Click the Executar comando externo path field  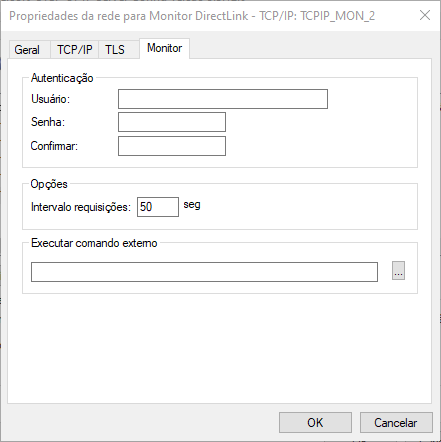coord(204,272)
